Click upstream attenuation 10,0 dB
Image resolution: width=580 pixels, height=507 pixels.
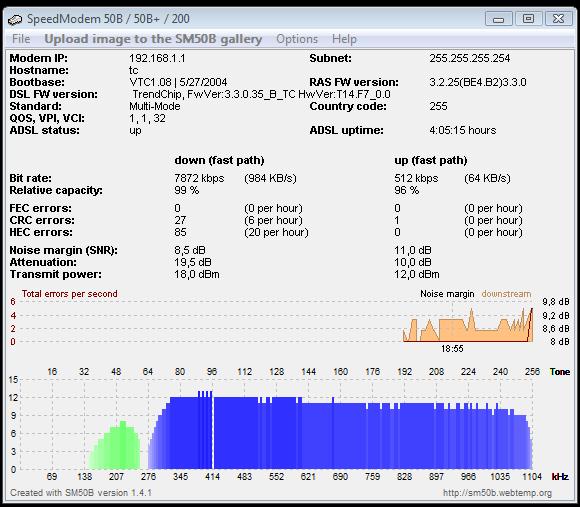412,262
